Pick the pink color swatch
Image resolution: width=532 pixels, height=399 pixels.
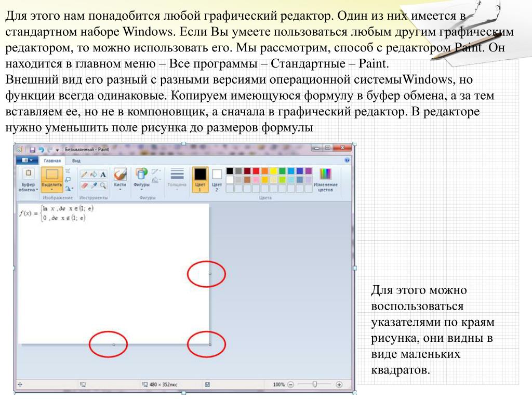coord(256,179)
